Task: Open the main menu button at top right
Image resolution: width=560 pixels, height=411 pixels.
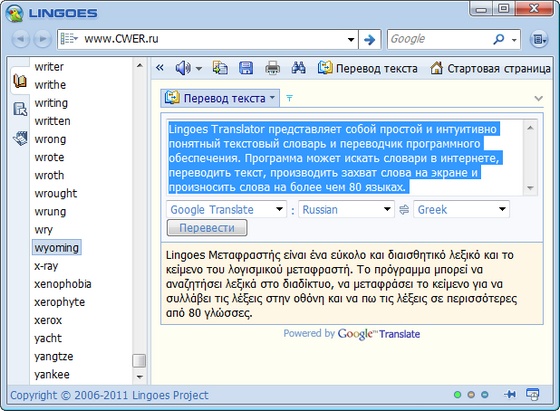Action: pyautogui.click(x=539, y=39)
